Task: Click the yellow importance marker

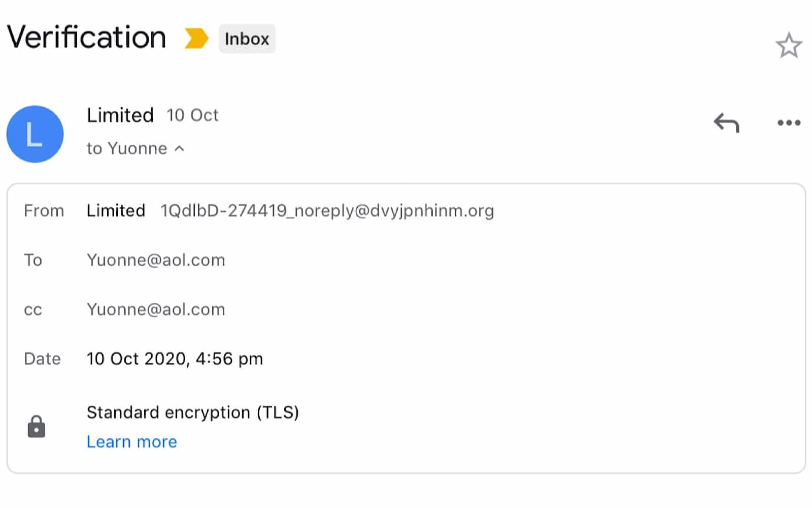Action: point(196,39)
